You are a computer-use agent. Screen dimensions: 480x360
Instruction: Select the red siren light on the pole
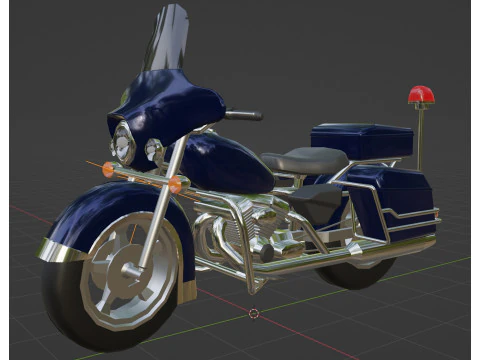point(421,94)
